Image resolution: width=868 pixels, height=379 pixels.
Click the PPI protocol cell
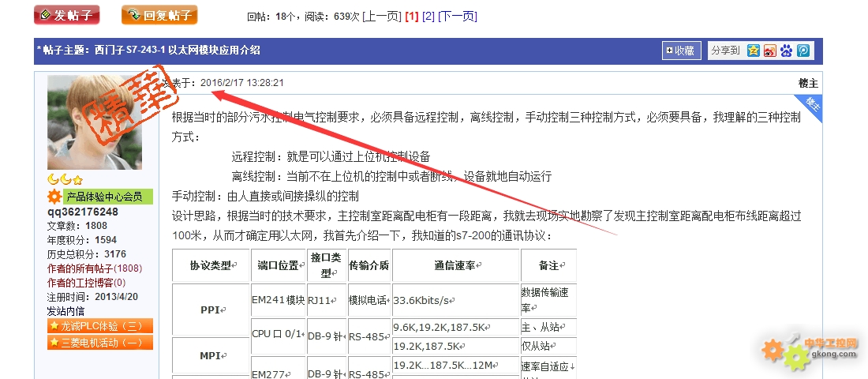[211, 310]
